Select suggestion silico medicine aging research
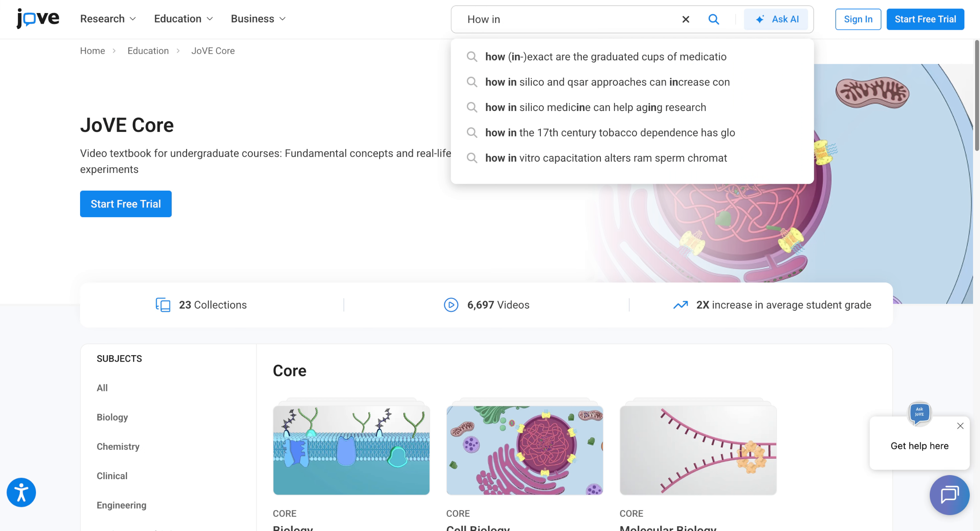Screen dimensions: 980x531 632,107
